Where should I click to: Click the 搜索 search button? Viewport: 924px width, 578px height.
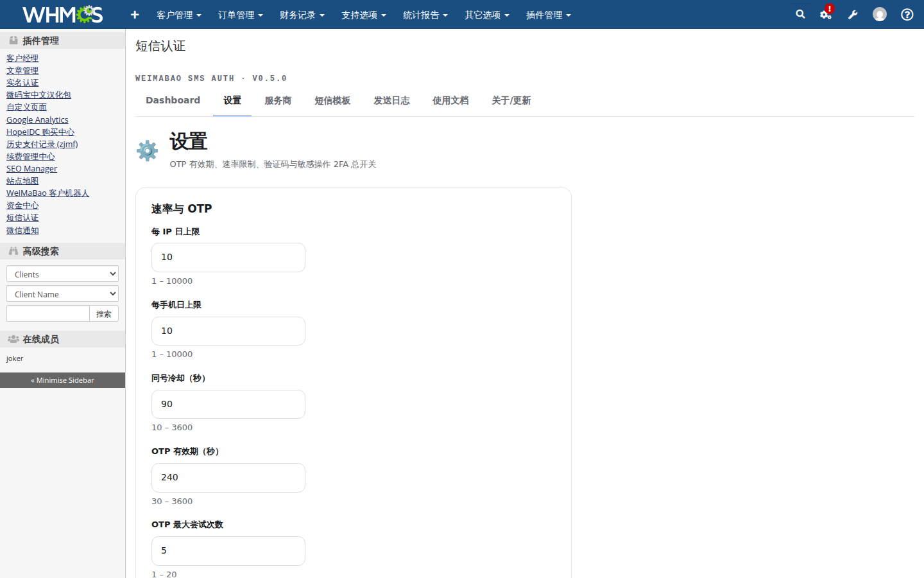(104, 313)
